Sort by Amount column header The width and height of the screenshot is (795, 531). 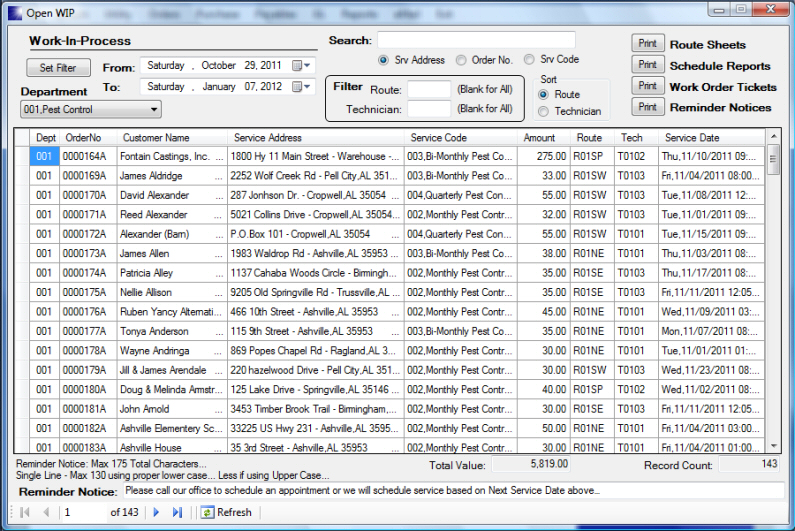click(543, 137)
